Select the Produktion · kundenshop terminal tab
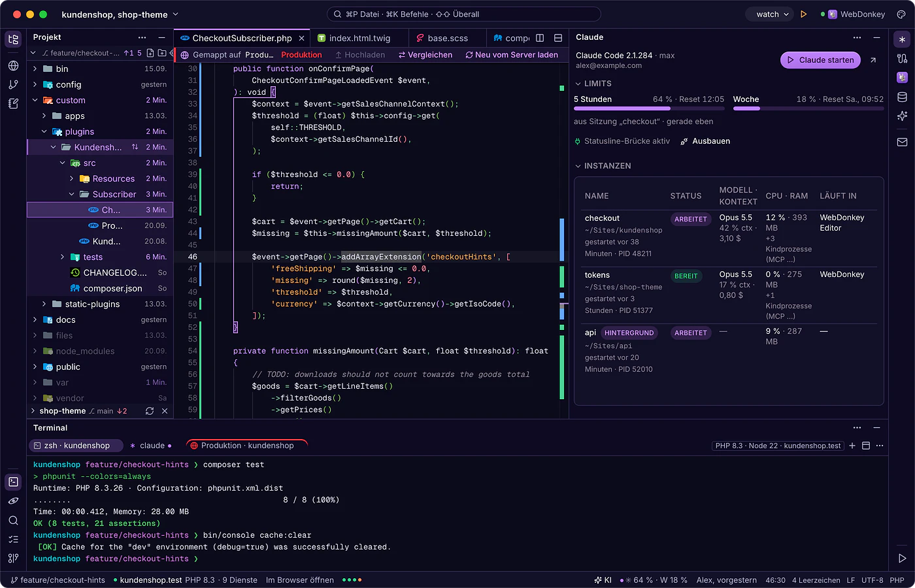 [x=247, y=446]
